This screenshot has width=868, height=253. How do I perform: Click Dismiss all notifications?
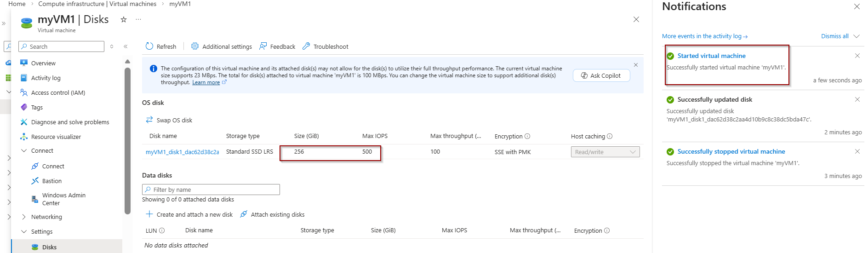pyautogui.click(x=834, y=36)
